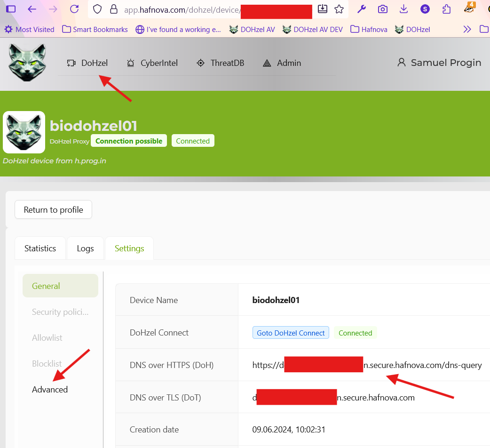Image resolution: width=490 pixels, height=448 pixels.
Task: Click the DNS over TLS hostname value
Action: coord(333,397)
